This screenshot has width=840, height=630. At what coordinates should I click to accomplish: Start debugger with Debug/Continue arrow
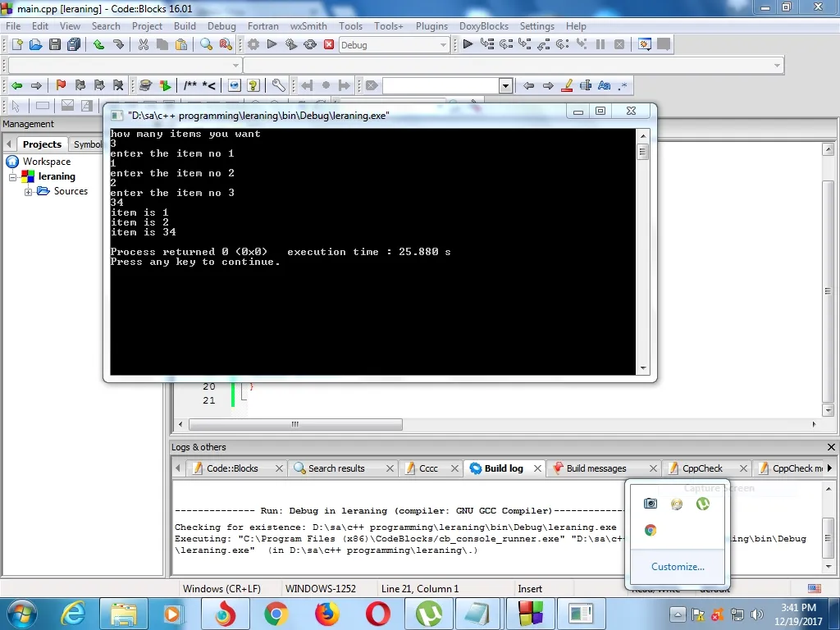click(x=468, y=44)
